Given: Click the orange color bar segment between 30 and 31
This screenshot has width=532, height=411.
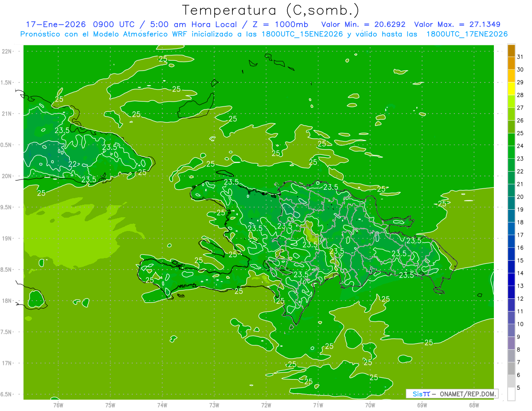Looking at the screenshot, I should tap(511, 63).
